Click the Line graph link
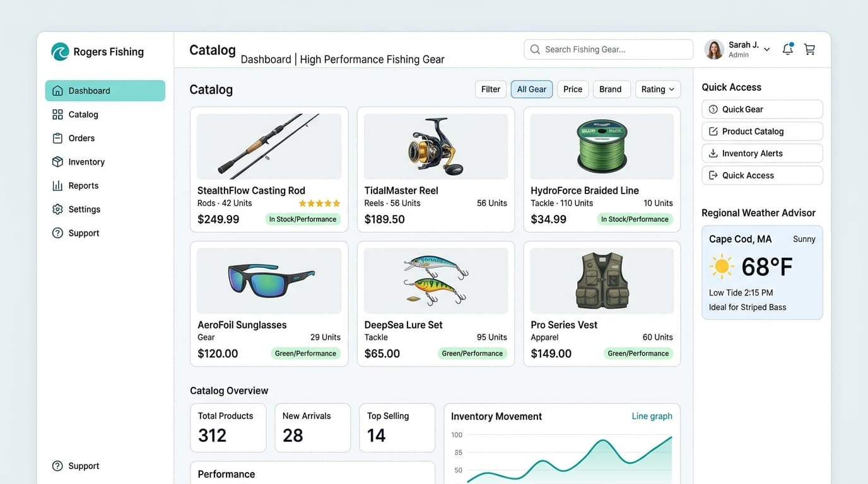 click(x=652, y=416)
